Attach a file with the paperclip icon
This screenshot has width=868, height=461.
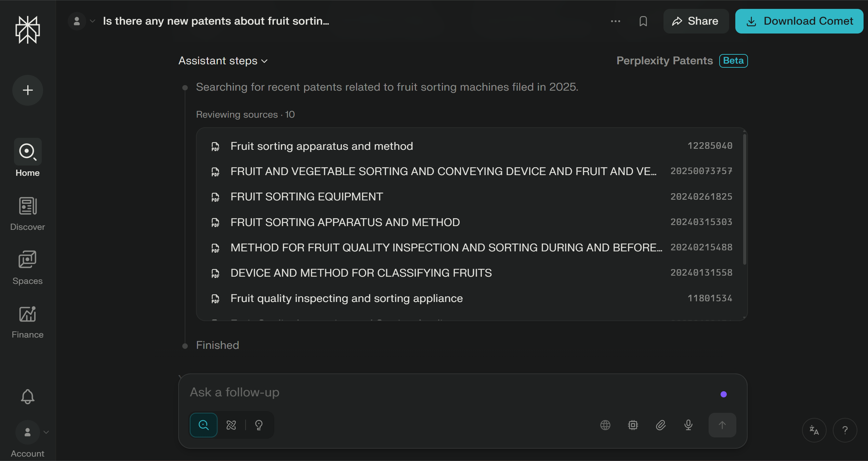click(x=660, y=425)
